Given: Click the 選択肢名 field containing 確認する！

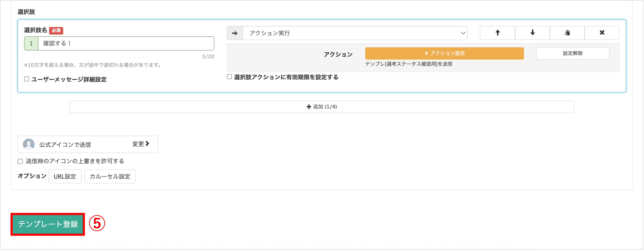Looking at the screenshot, I should [x=126, y=44].
